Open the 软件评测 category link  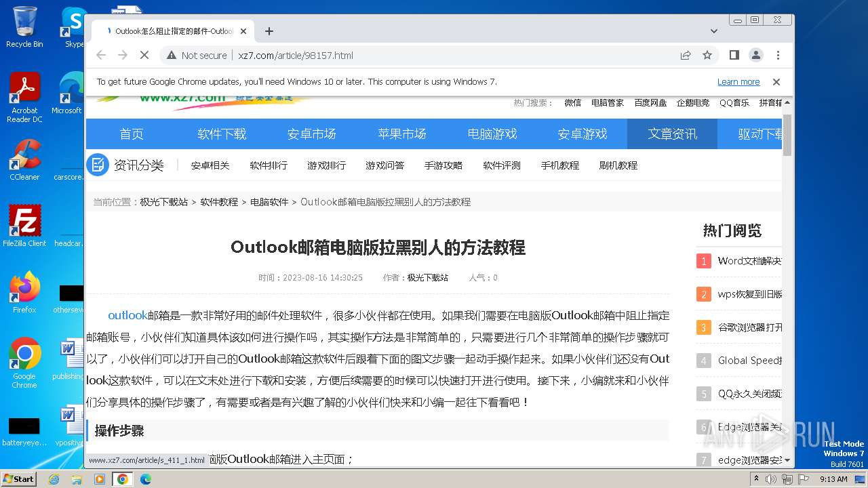pos(502,165)
